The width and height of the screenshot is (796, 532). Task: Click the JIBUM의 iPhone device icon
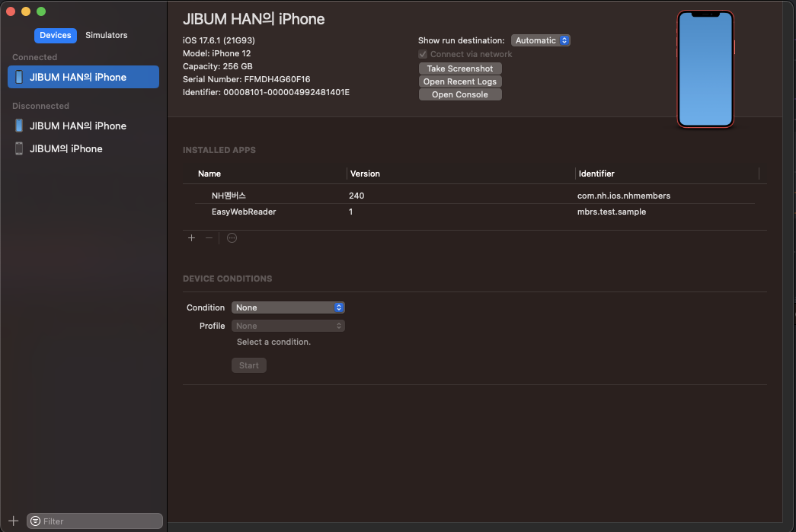click(x=19, y=148)
